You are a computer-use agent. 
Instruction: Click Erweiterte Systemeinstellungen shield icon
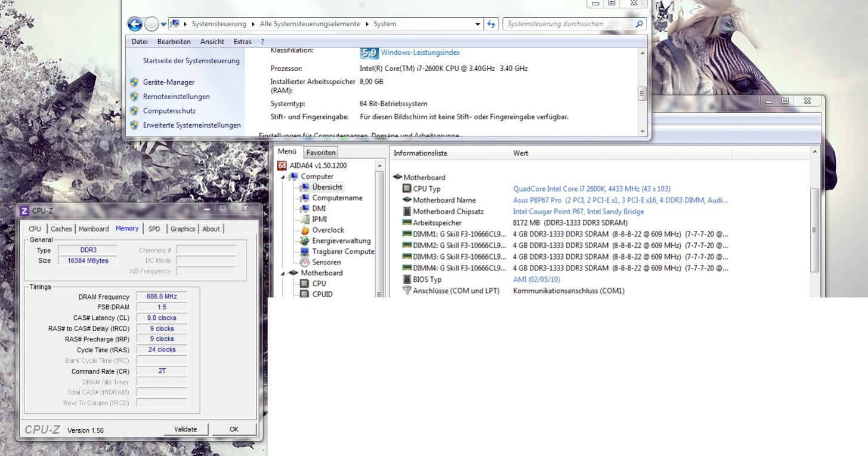[134, 125]
